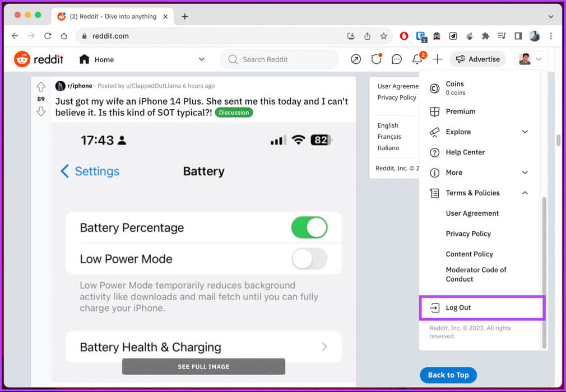Open Content Policy menu item

(469, 254)
